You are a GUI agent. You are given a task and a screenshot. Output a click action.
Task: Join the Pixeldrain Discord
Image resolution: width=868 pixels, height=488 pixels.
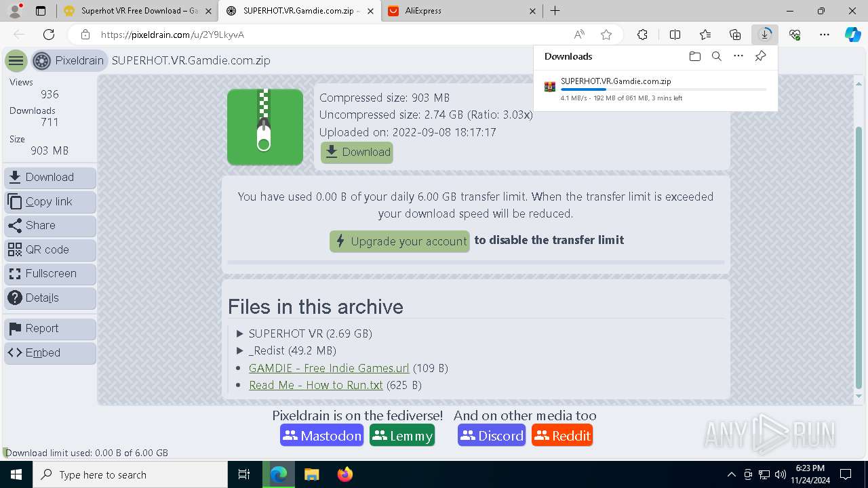[492, 436]
